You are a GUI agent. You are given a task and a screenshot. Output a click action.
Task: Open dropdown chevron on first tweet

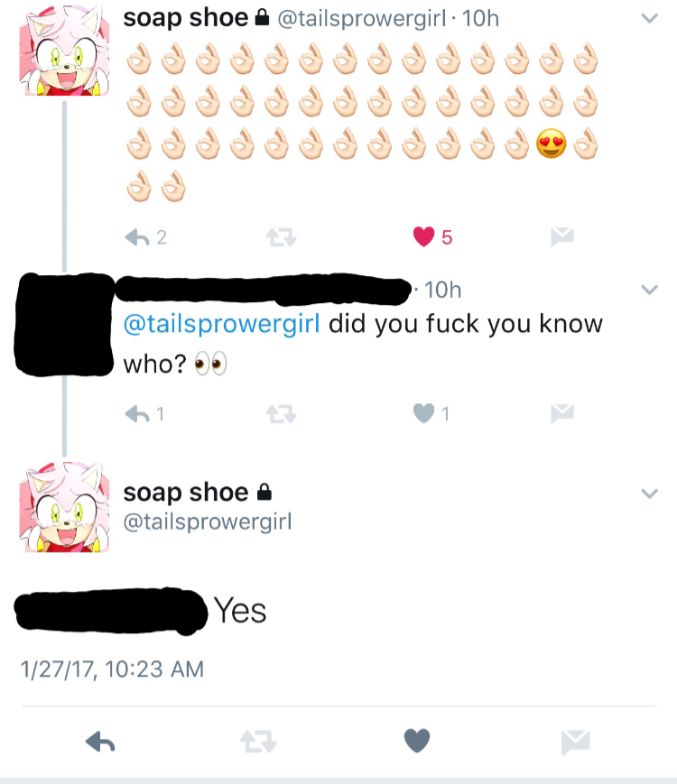point(650,19)
